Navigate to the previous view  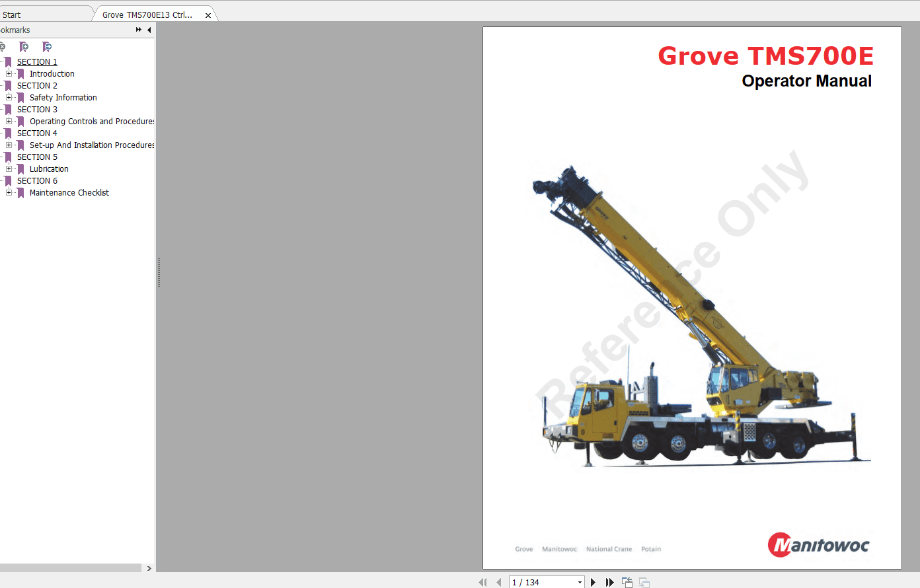coord(627,582)
